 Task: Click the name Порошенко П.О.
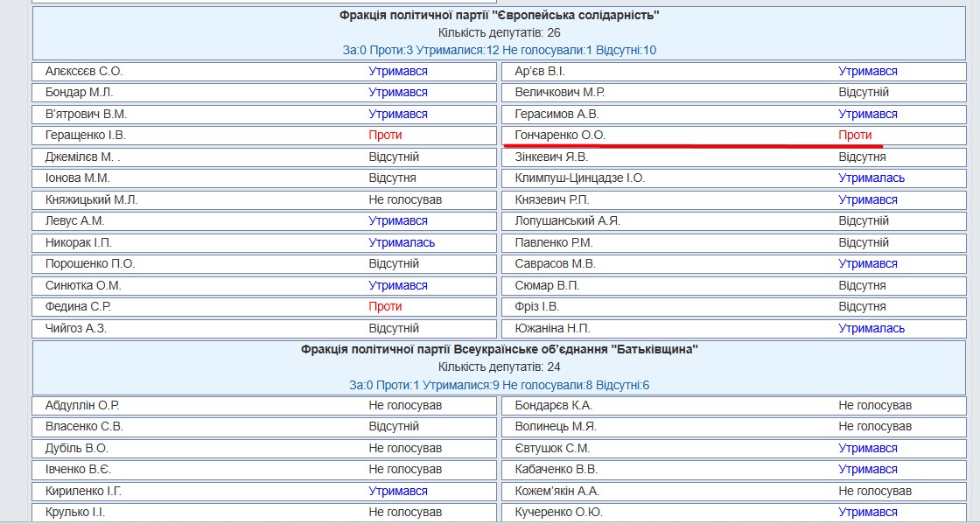(x=89, y=263)
